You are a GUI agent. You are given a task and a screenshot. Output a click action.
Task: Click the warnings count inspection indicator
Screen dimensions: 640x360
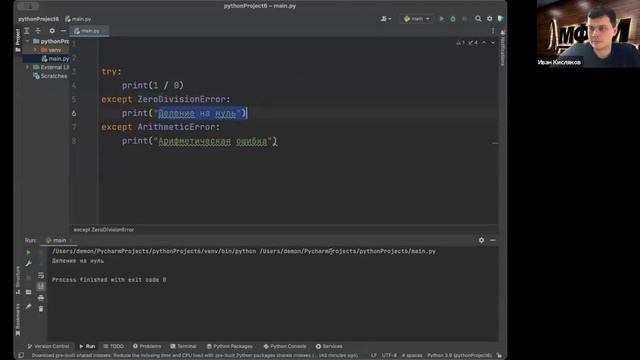pos(460,42)
